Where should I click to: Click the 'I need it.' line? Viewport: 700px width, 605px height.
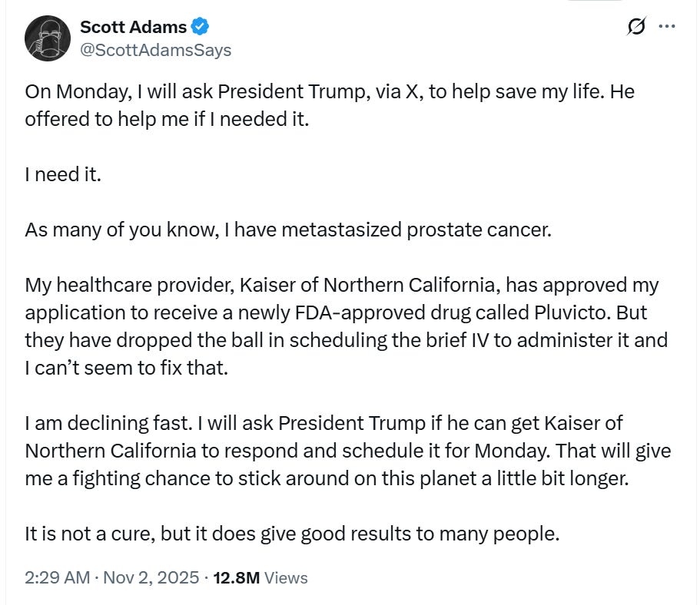point(63,174)
